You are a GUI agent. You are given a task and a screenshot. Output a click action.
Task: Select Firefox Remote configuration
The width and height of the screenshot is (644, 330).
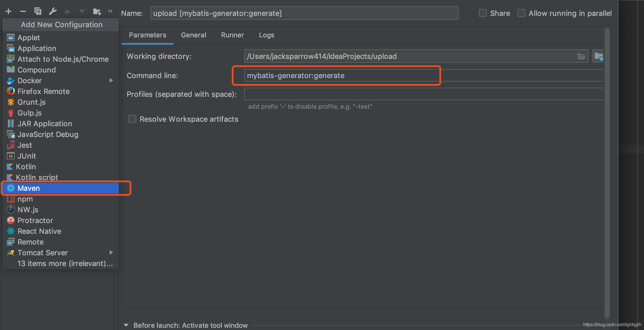coord(60,91)
